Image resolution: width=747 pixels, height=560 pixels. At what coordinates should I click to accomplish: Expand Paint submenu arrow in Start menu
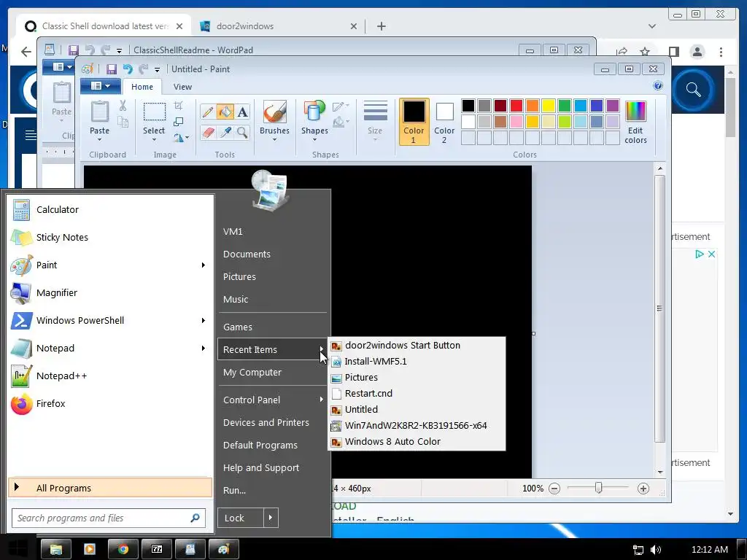click(204, 265)
